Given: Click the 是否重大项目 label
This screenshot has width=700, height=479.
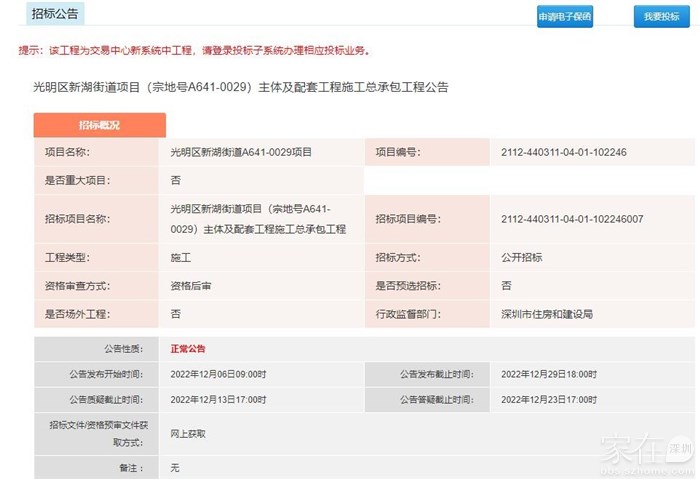Looking at the screenshot, I should (x=77, y=180).
